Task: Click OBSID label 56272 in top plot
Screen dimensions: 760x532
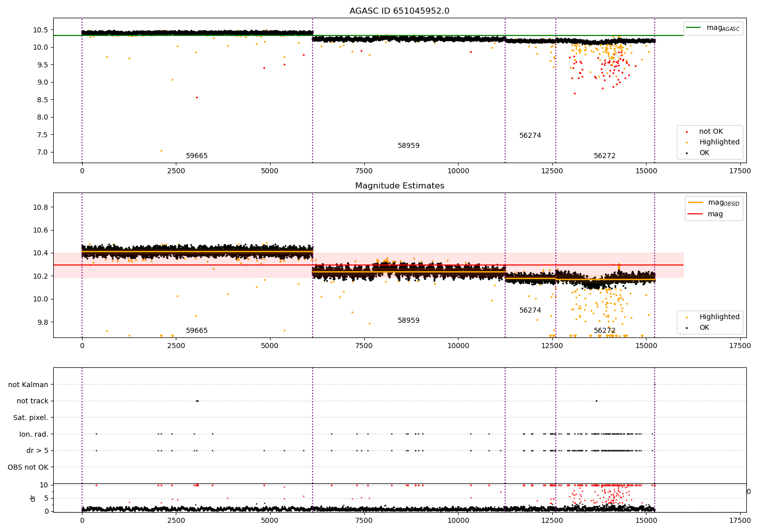Action: 604,156
